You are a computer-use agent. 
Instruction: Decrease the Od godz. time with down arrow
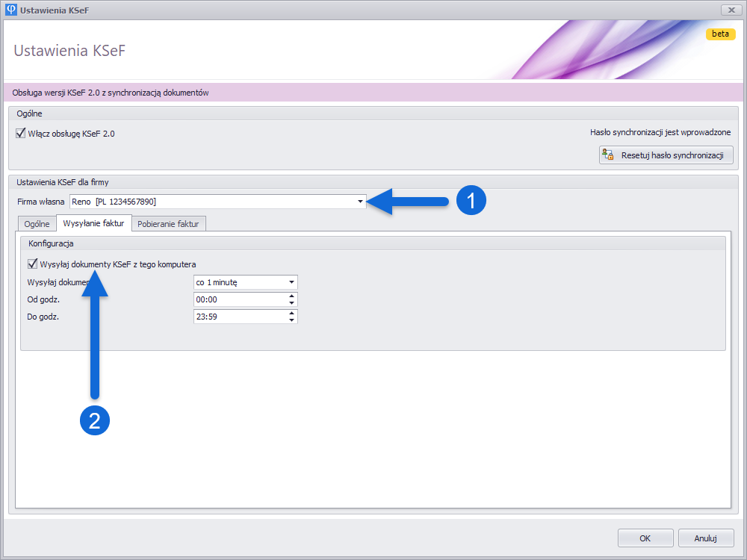click(291, 303)
